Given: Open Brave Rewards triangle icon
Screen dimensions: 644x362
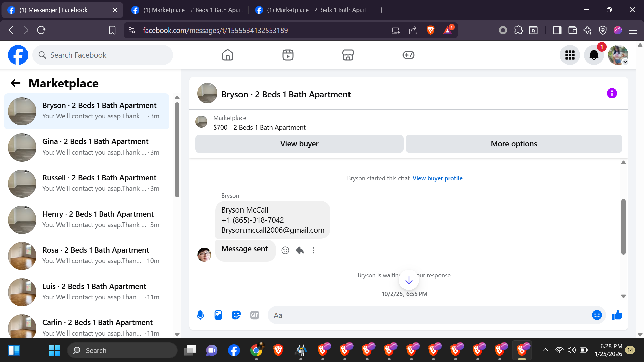Looking at the screenshot, I should 448,30.
